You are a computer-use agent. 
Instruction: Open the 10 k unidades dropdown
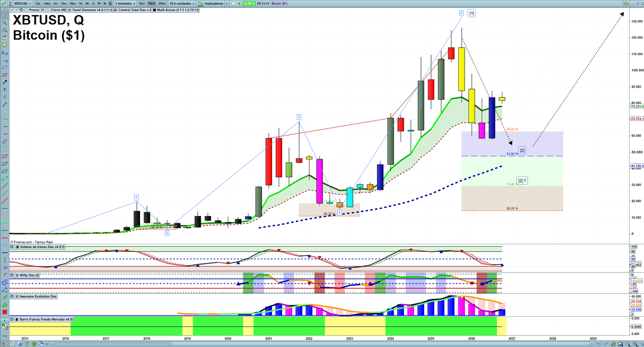tap(182, 4)
